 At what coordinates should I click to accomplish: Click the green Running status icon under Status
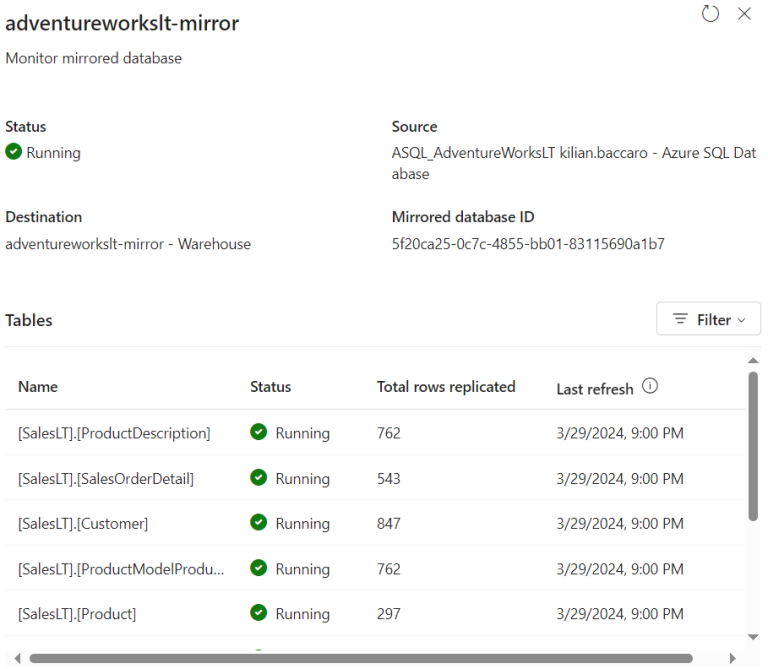[14, 152]
